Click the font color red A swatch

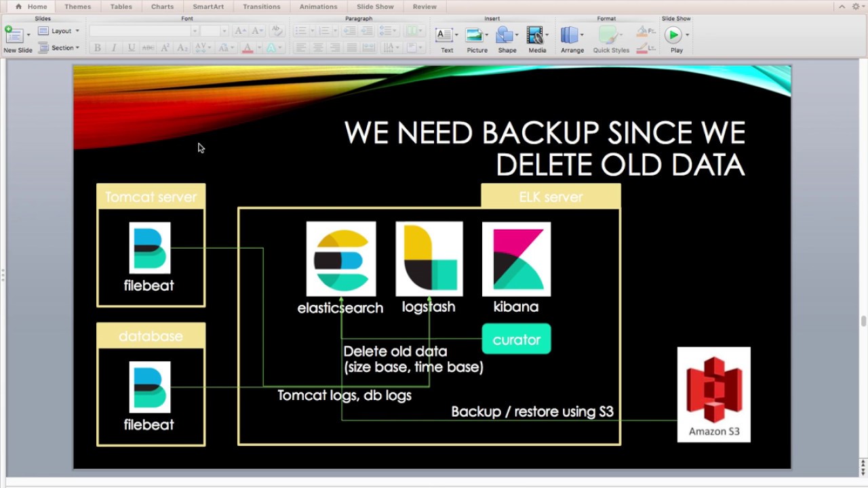tap(247, 47)
